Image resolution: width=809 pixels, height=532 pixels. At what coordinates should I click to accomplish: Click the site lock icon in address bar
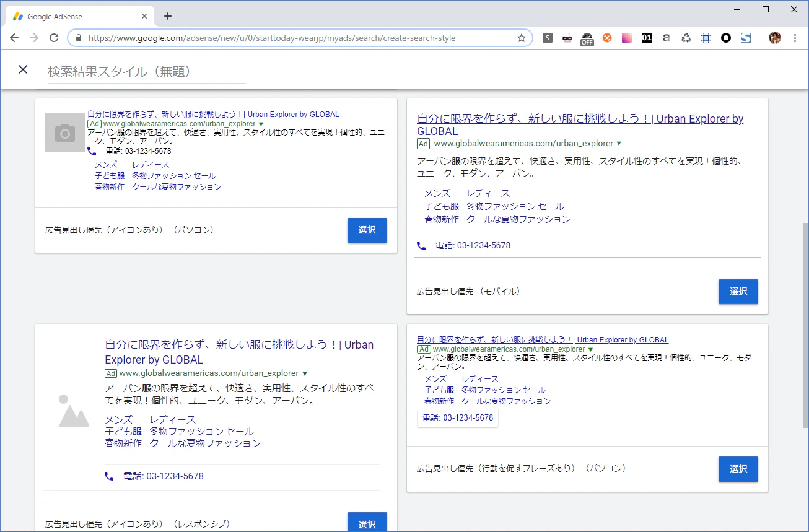[79, 38]
